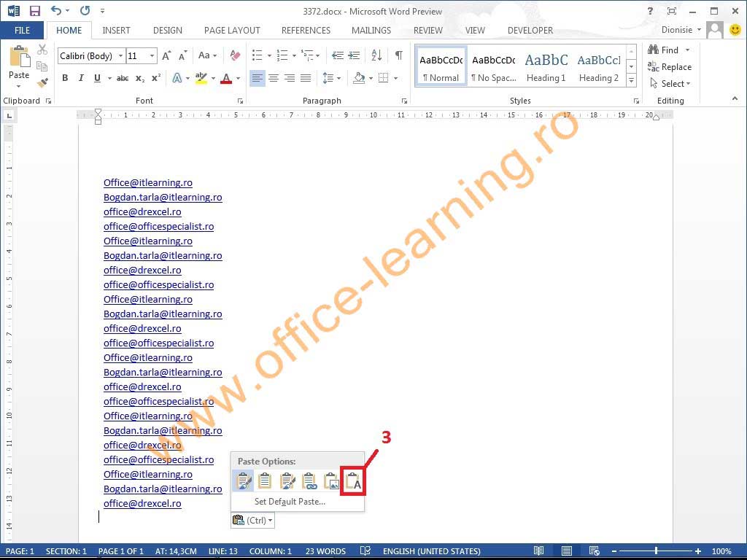Screen dimensions: 747x560
Task: Toggle Underline formatting
Action: tap(97, 78)
